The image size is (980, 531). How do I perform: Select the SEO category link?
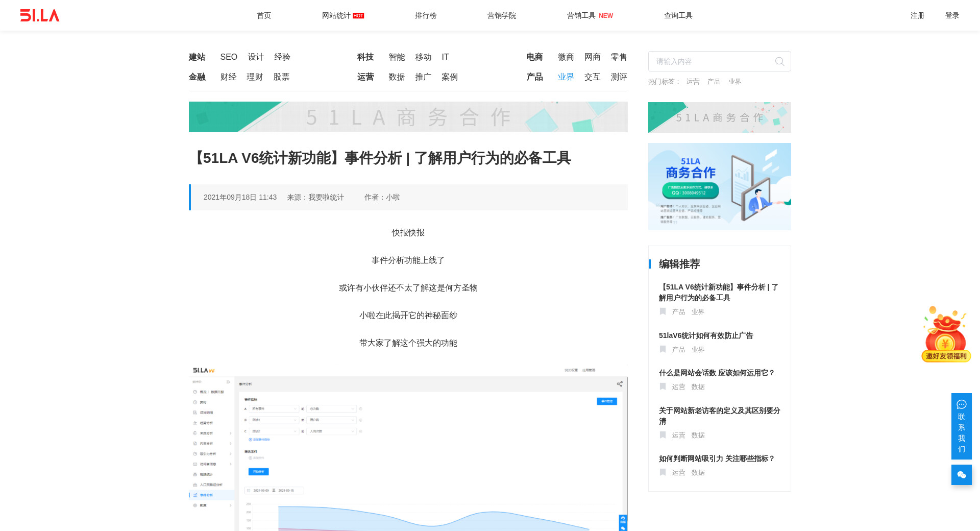click(x=229, y=57)
